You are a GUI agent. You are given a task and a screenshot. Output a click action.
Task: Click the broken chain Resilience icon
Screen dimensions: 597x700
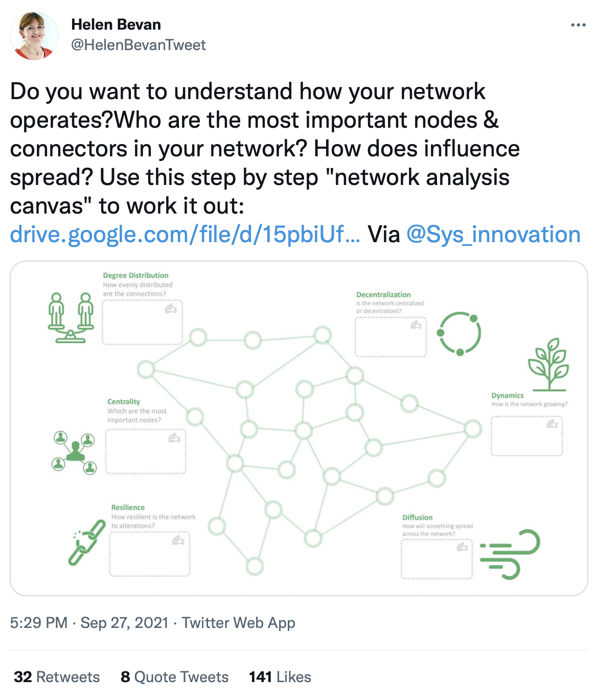click(87, 543)
